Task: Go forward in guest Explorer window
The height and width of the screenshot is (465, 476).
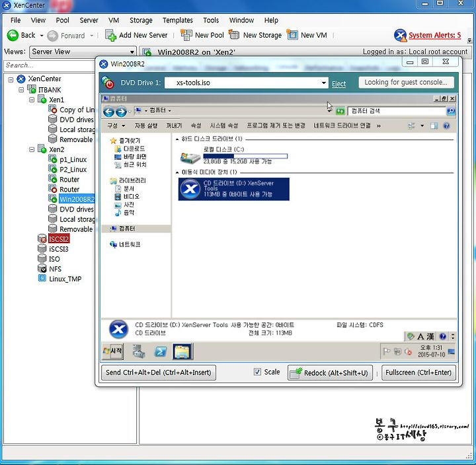Action: [122, 112]
